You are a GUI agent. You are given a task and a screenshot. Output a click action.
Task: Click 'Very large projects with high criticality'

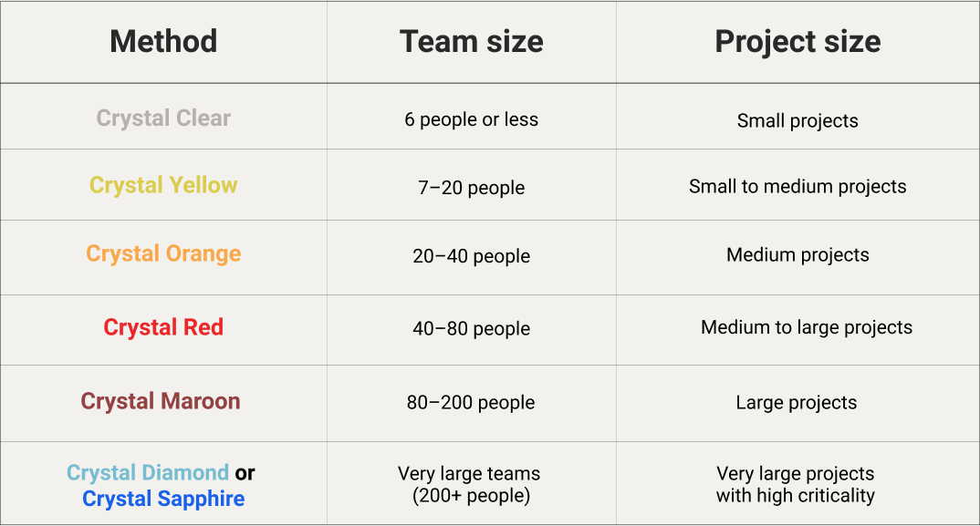tap(796, 484)
